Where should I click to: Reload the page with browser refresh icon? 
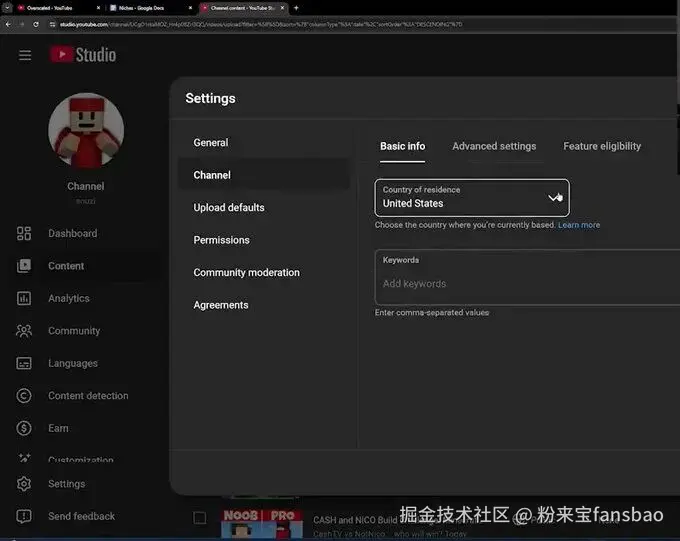click(x=36, y=25)
